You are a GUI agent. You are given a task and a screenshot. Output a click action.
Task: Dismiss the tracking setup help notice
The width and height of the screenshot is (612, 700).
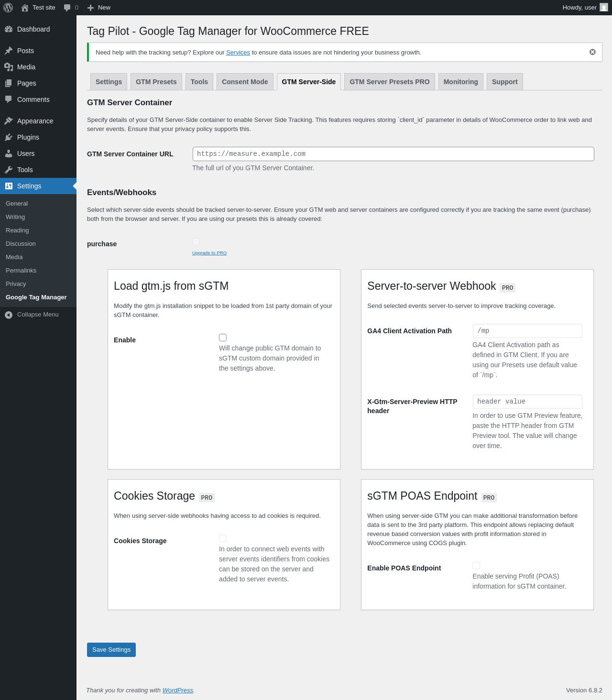point(592,52)
